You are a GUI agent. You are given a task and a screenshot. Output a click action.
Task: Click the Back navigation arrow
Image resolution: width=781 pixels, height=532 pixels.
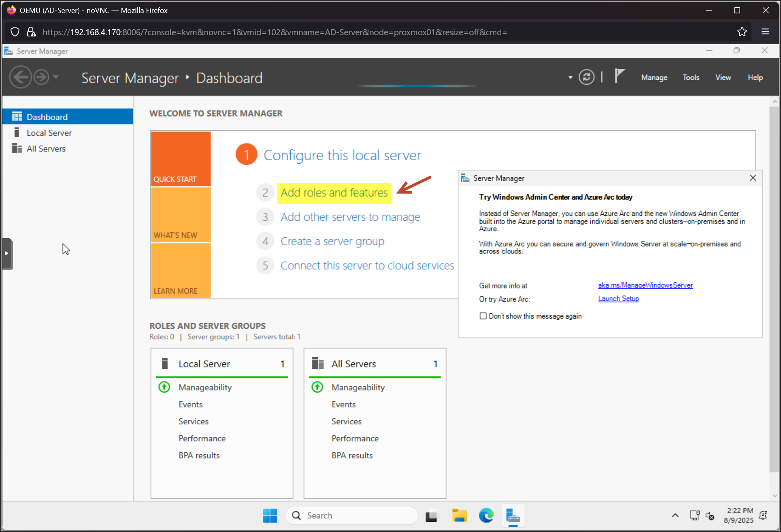tap(21, 77)
